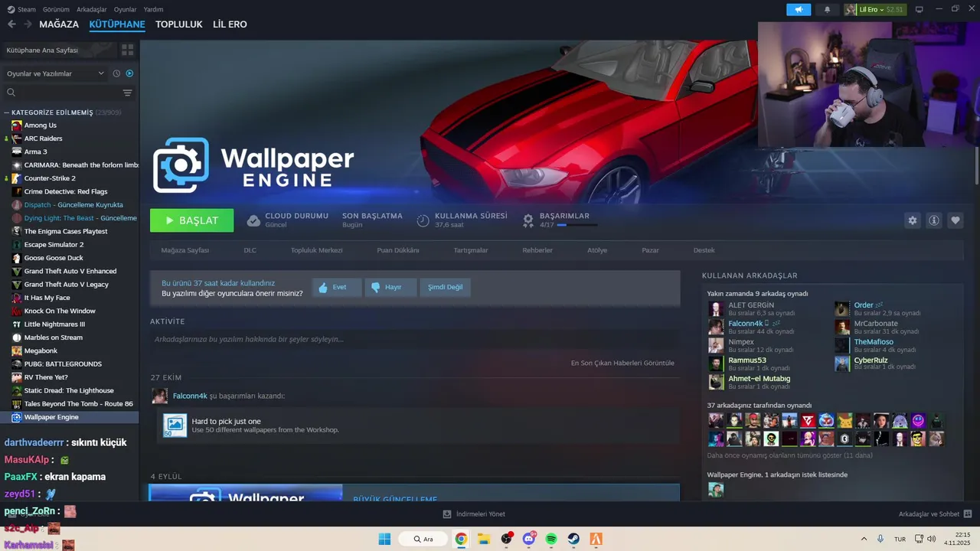Click the Steam icon on the taskbar
The image size is (980, 551).
coord(573,539)
